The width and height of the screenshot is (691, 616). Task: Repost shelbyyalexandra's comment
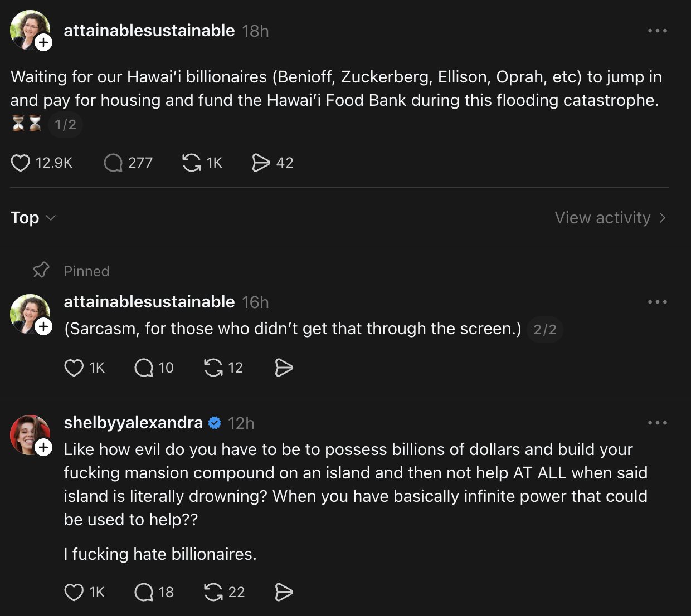coord(213,592)
